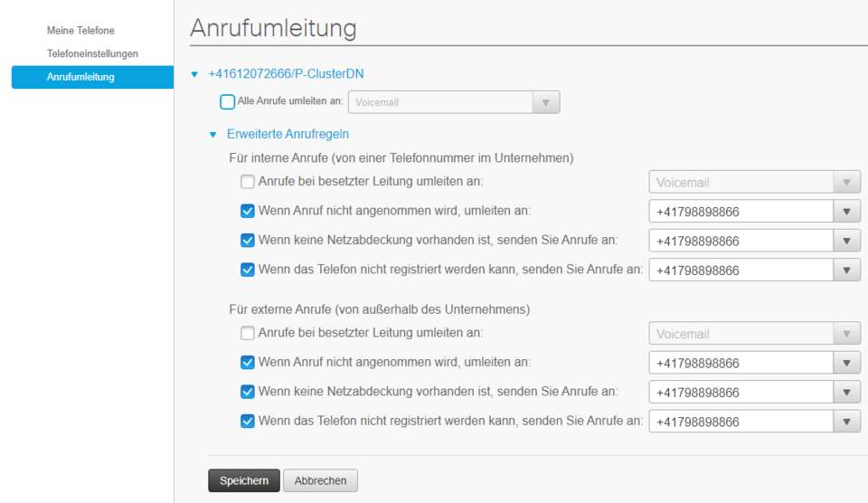Viewport: 868px width, 503px height.
Task: Click the Speichern button
Action: [243, 480]
